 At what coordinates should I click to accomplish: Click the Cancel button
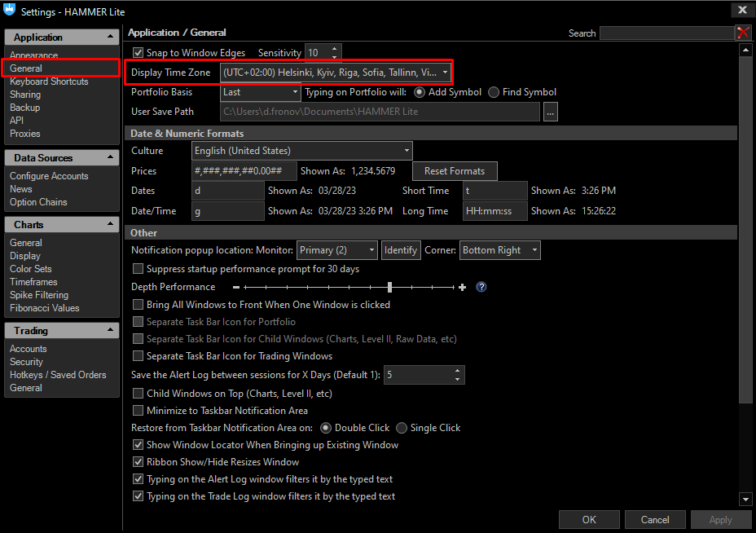click(x=655, y=520)
